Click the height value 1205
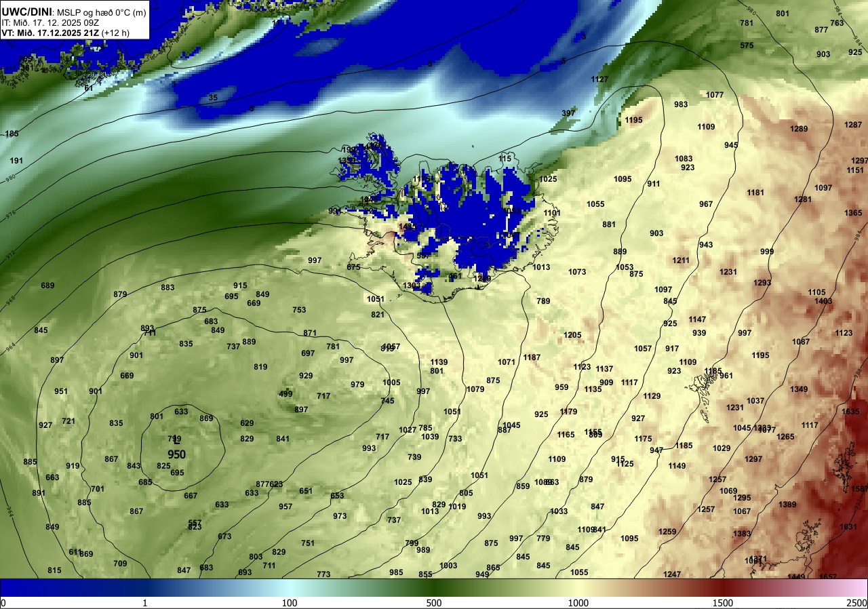 (x=572, y=335)
